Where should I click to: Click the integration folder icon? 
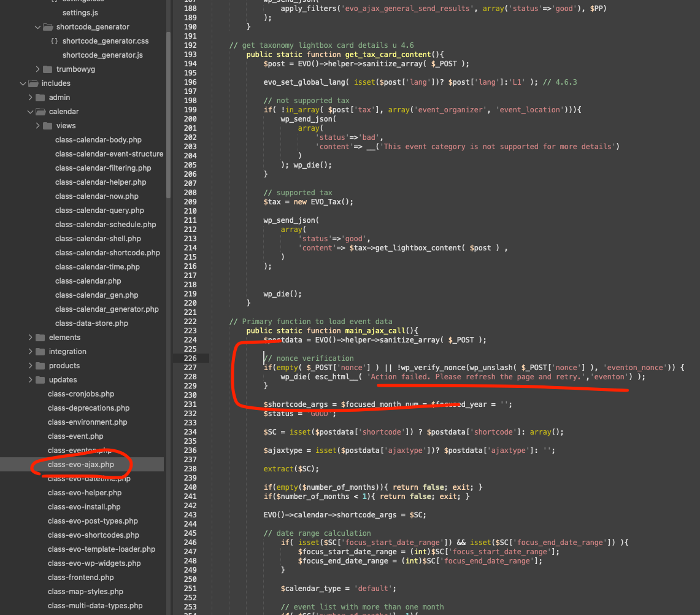40,352
